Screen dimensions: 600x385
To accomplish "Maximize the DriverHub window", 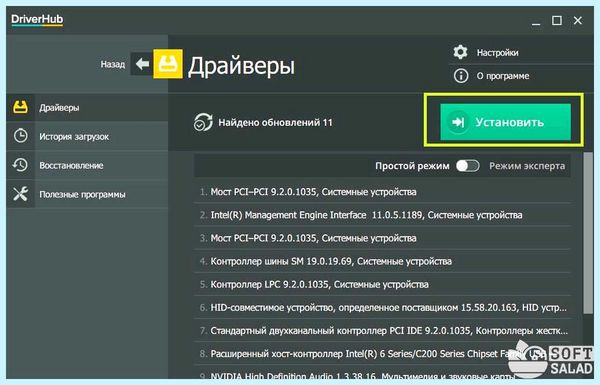I will [x=557, y=20].
